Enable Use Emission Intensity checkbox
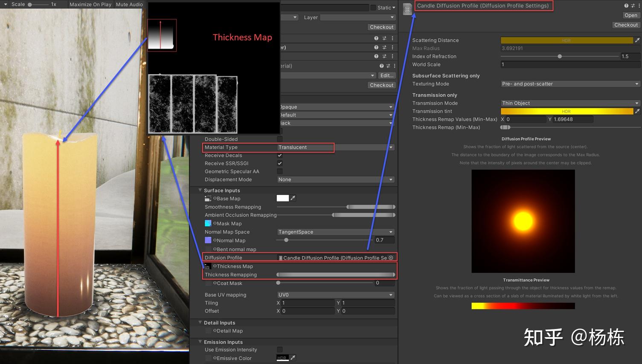 point(280,350)
